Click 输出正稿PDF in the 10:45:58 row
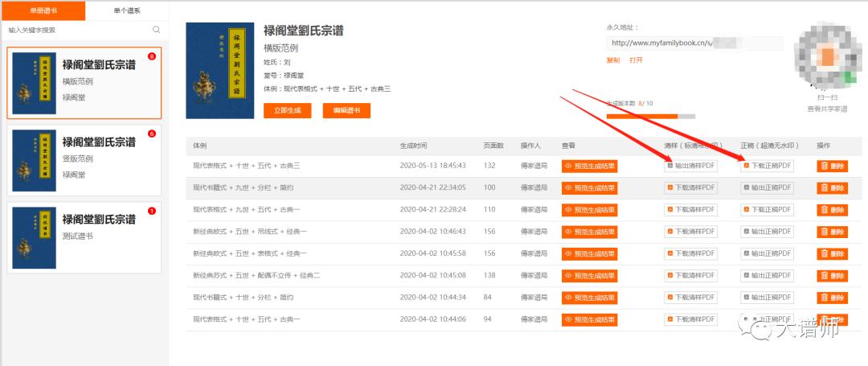The width and height of the screenshot is (868, 366). (x=768, y=253)
